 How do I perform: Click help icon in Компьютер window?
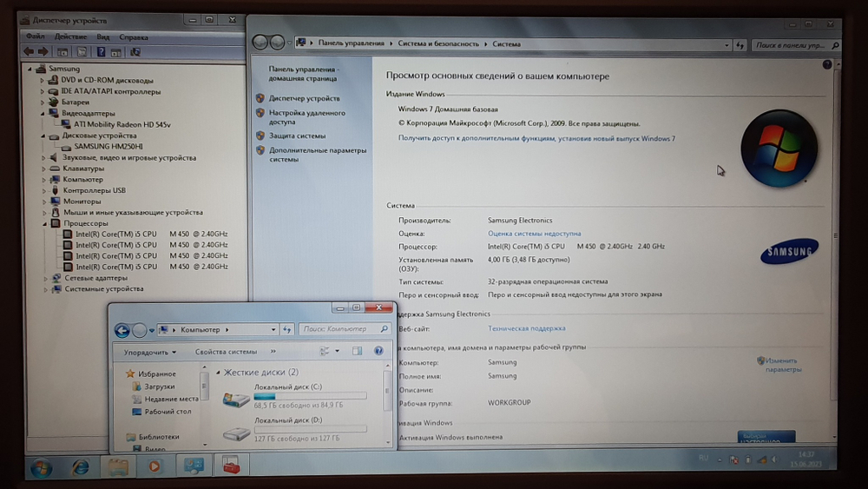pyautogui.click(x=378, y=351)
